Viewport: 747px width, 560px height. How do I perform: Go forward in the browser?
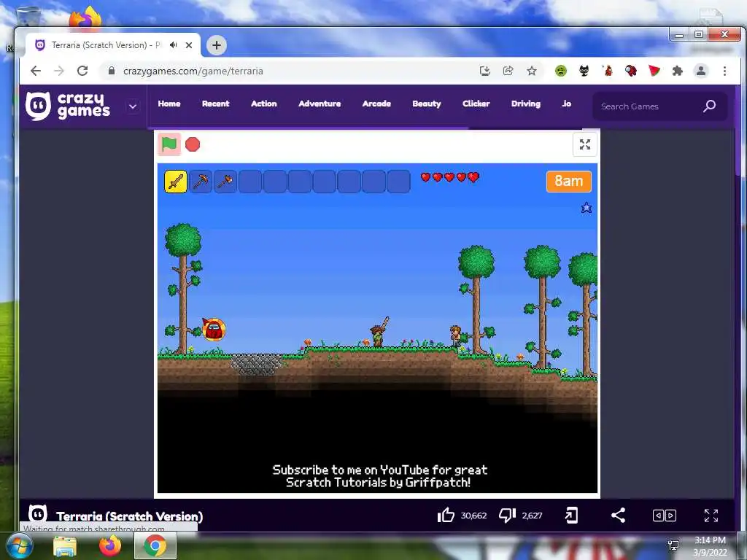click(59, 71)
